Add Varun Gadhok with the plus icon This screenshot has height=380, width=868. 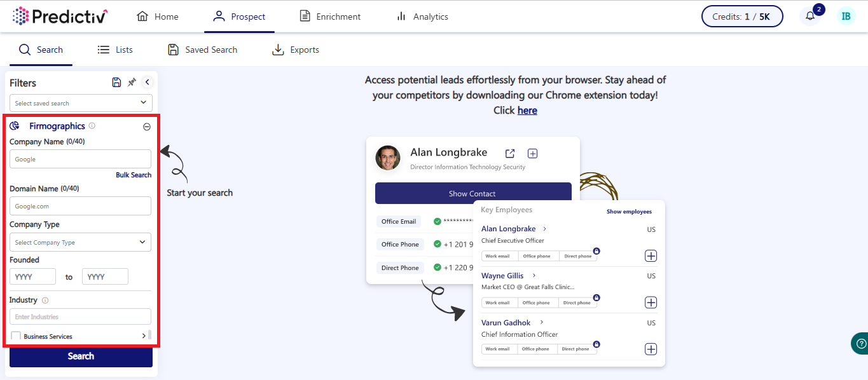coord(651,349)
